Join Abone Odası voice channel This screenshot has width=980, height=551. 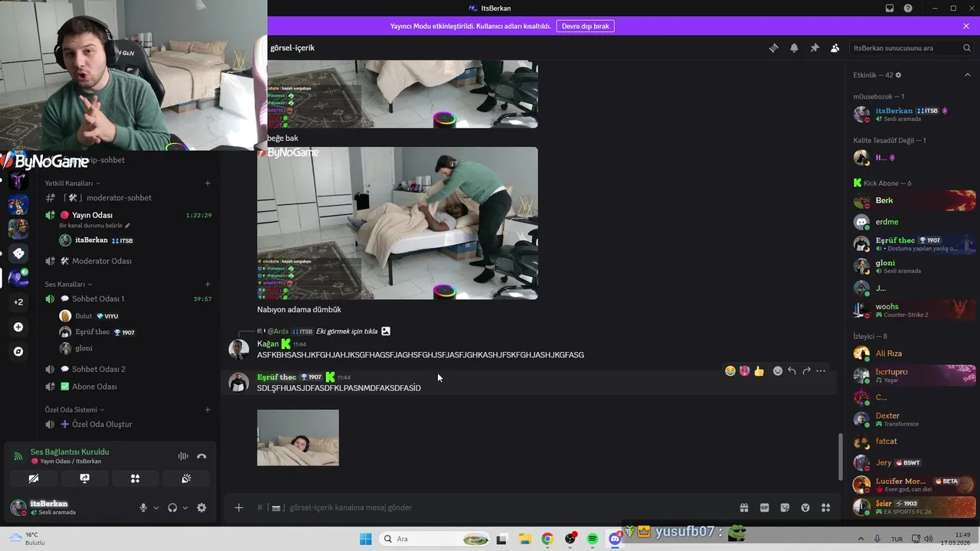(x=128, y=386)
